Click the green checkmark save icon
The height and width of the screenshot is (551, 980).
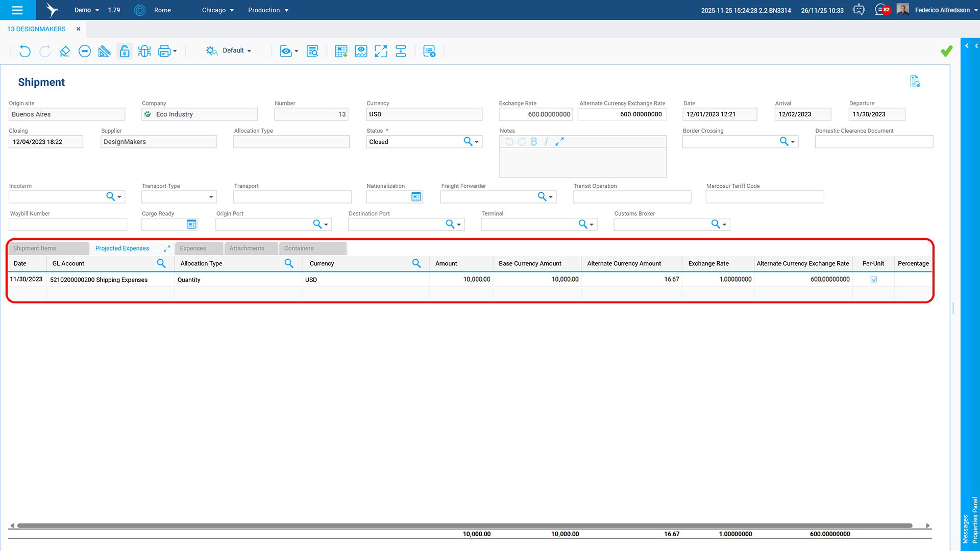[x=946, y=51]
